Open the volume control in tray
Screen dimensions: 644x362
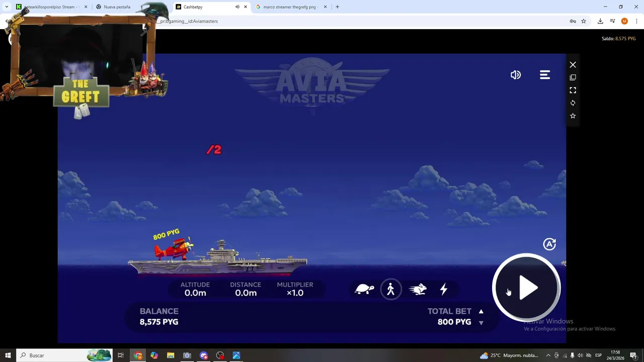pyautogui.click(x=580, y=355)
